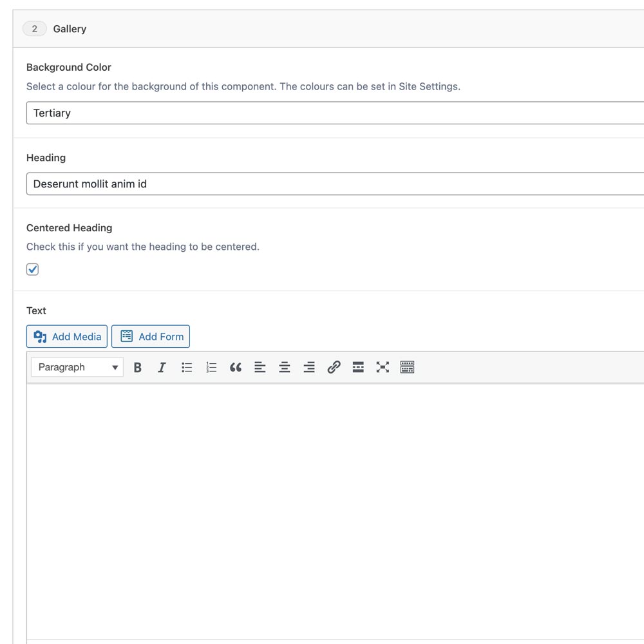The image size is (644, 644).
Task: Align text to the left
Action: 260,367
